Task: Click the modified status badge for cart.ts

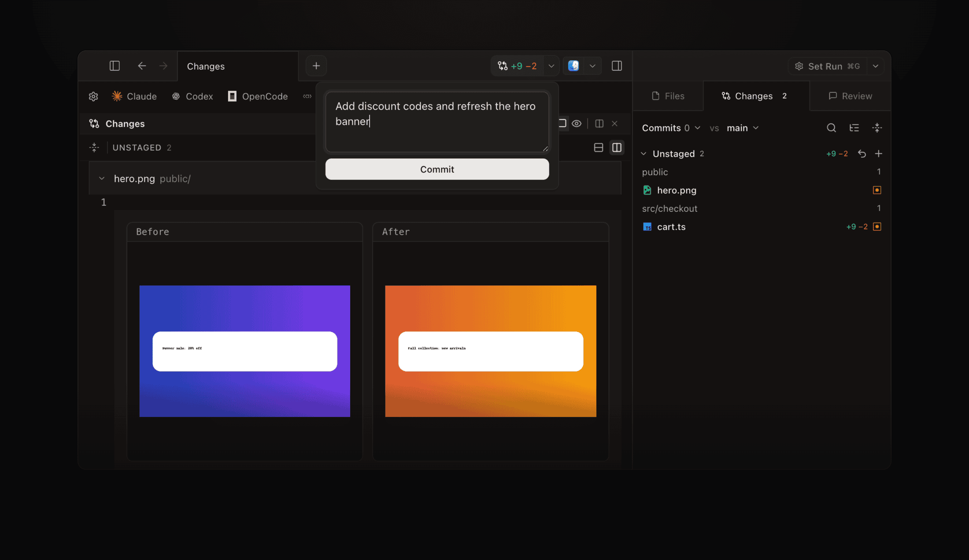Action: pos(877,227)
